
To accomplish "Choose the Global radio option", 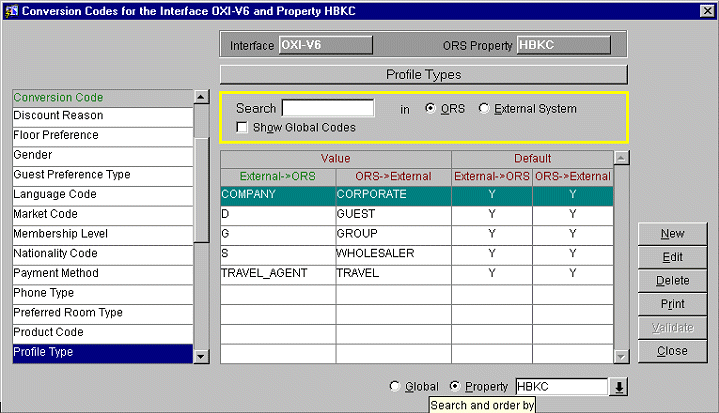I will pos(397,387).
